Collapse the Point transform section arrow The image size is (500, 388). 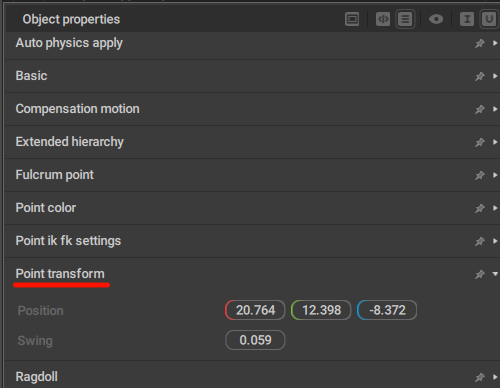click(495, 274)
